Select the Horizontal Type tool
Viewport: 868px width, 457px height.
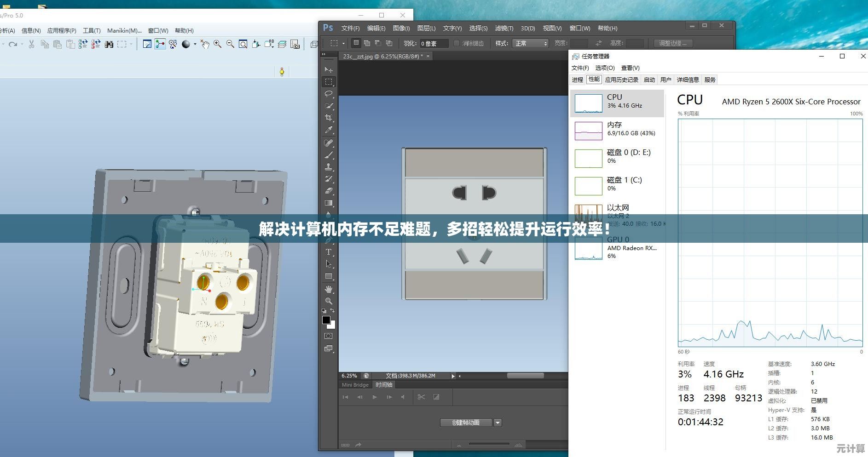click(329, 252)
